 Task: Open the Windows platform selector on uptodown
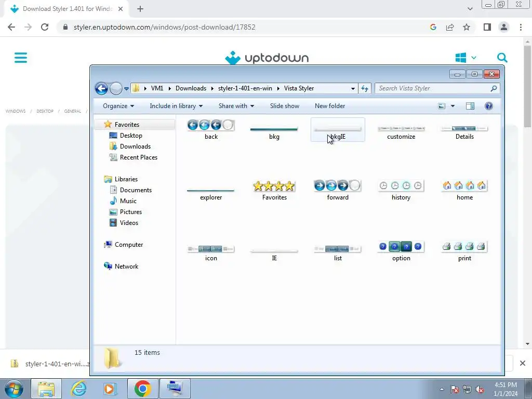(465, 58)
